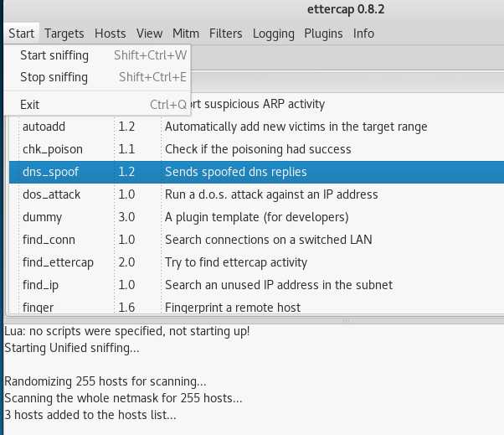Select the chk_poison plugin row
The image size is (504, 435).
click(x=256, y=149)
